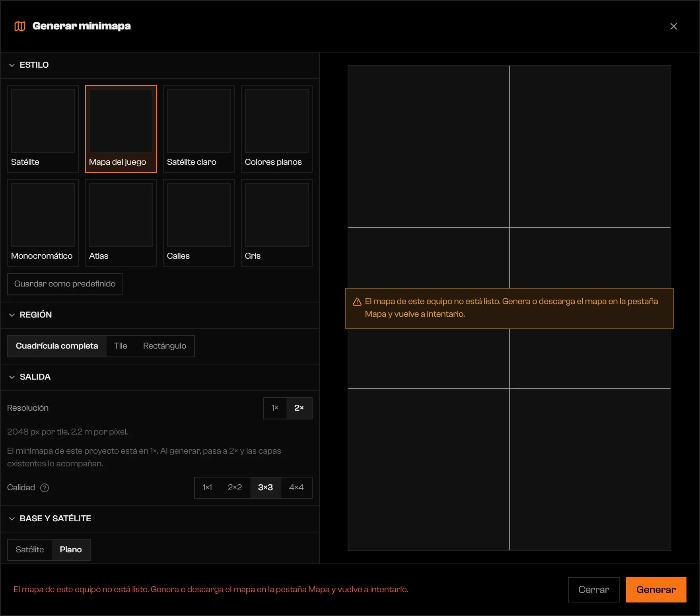Screen dimensions: 700x616
Task: Click the warning triangle icon in banner
Action: tap(357, 302)
